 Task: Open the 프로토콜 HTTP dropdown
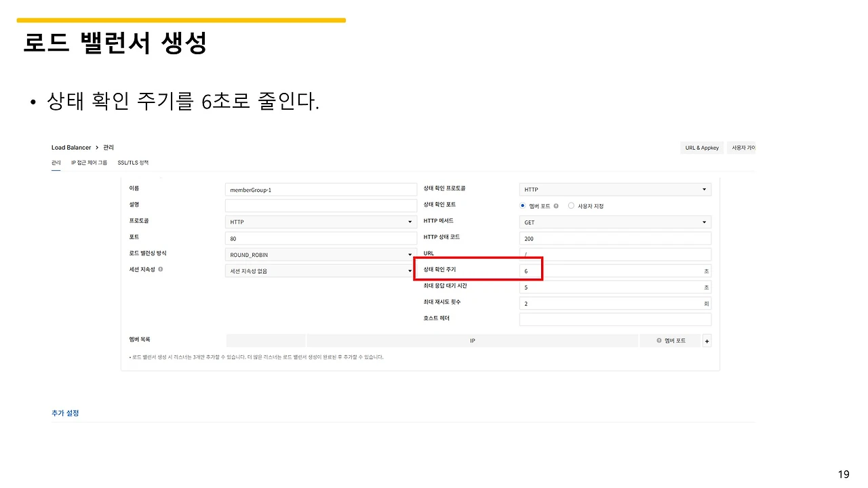coord(321,222)
